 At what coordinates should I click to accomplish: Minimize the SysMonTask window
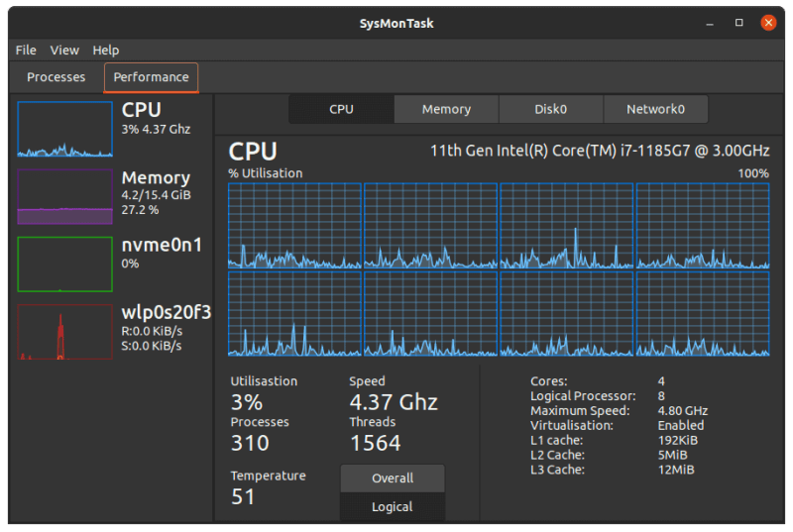tap(710, 22)
